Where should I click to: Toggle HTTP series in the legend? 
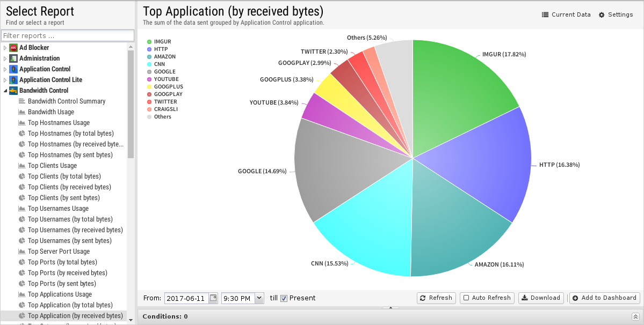tap(157, 49)
